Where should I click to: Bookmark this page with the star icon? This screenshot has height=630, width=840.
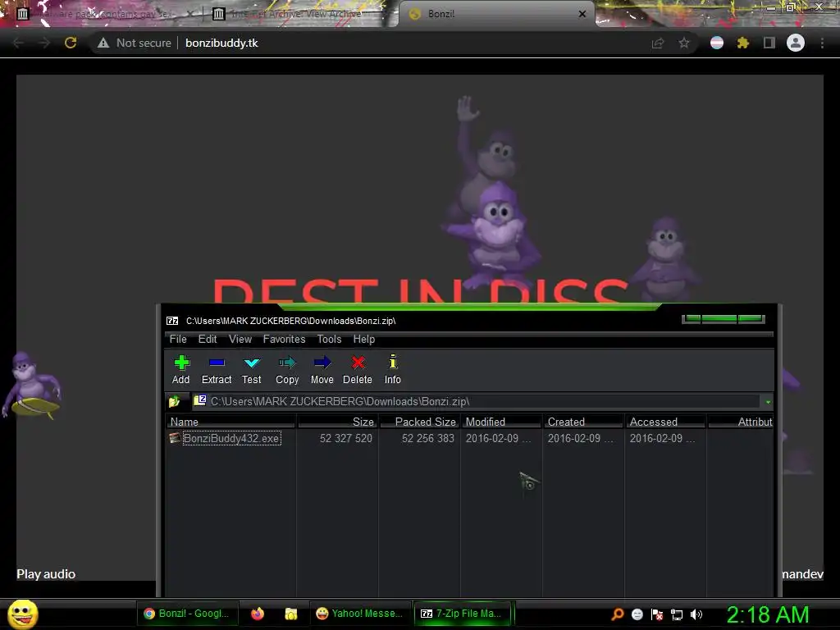click(x=684, y=43)
